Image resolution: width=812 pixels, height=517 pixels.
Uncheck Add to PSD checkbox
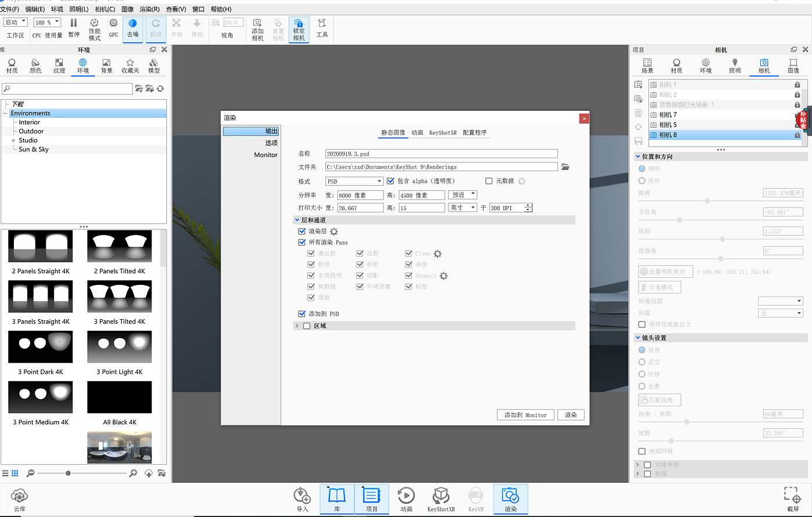tap(302, 314)
